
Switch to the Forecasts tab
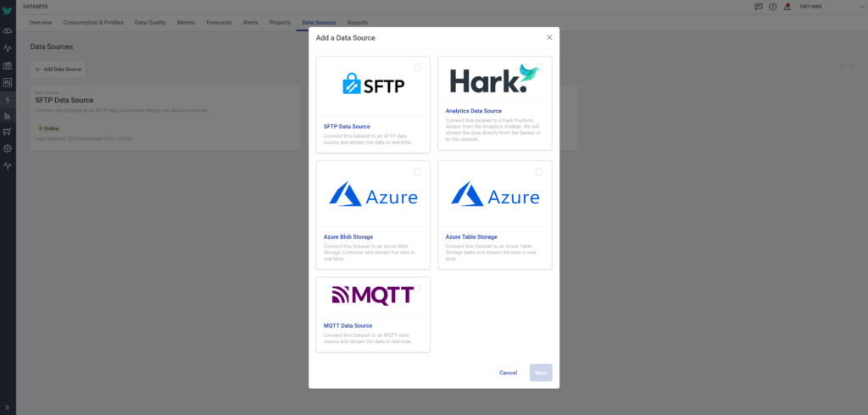tap(219, 23)
